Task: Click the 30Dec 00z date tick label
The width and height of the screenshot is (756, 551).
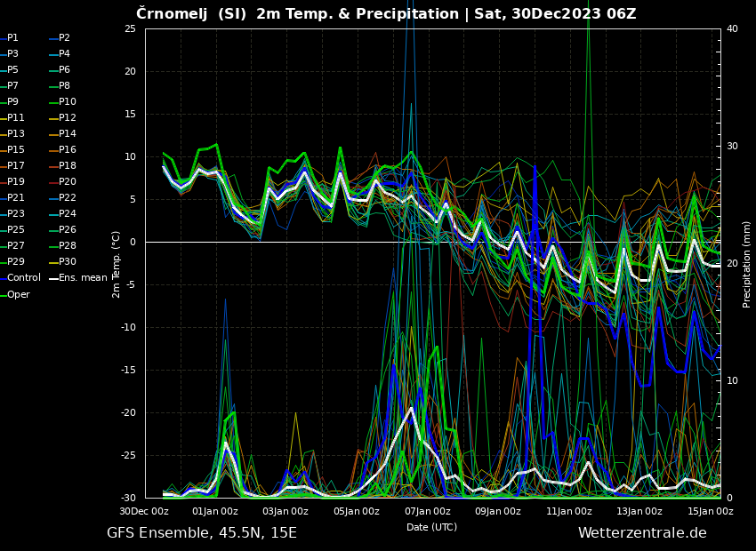Action: [144, 511]
